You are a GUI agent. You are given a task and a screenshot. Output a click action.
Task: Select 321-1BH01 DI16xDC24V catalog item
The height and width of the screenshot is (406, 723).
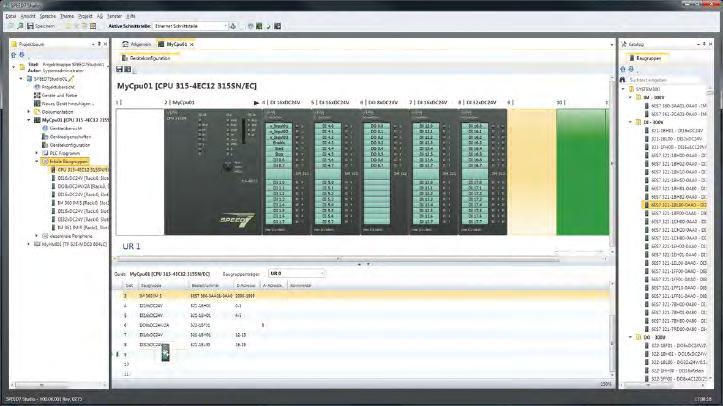coord(676,130)
